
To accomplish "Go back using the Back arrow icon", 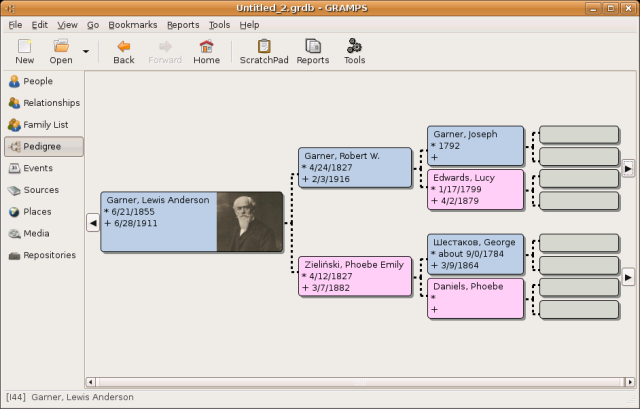I will click(x=124, y=46).
